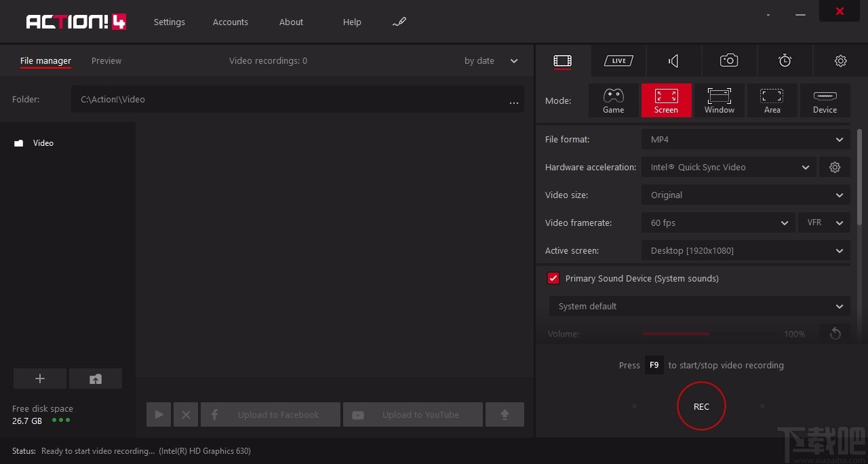Screen dimensions: 868x464
Task: Open the benchmark stopwatch tab
Action: coord(785,61)
